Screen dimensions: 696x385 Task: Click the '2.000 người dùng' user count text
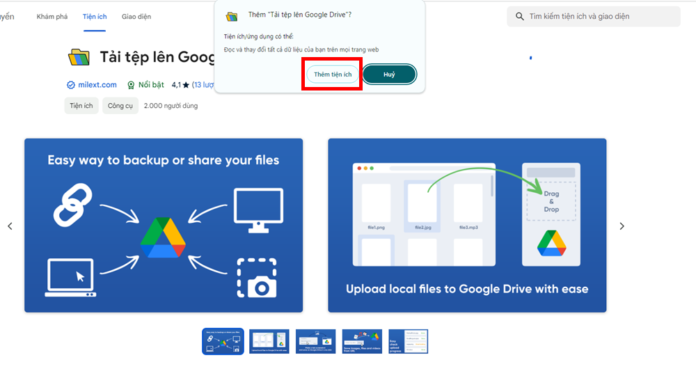(171, 106)
